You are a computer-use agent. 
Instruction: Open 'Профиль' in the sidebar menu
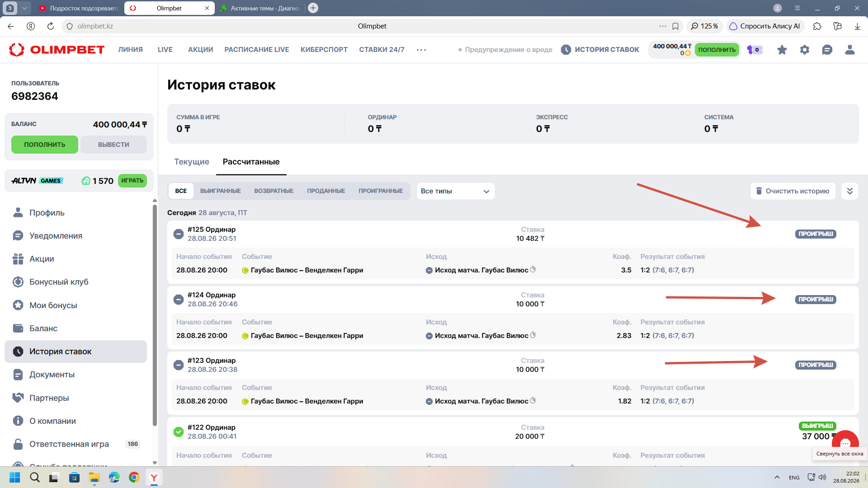tap(76, 213)
